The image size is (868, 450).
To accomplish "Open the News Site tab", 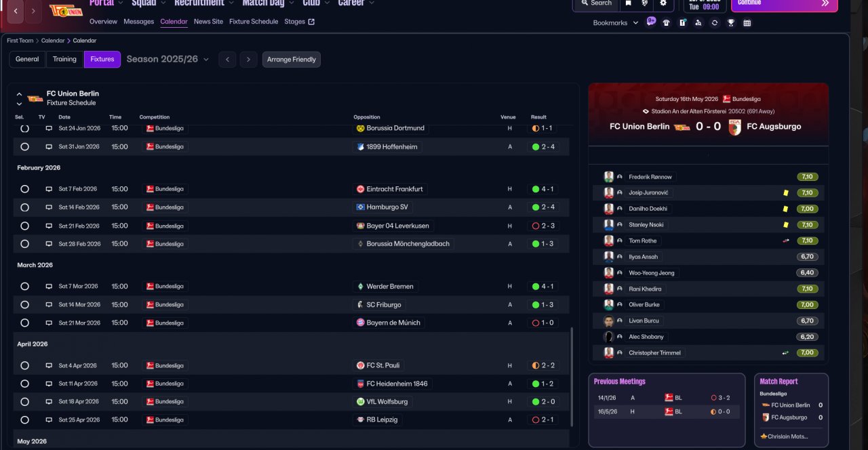I will pyautogui.click(x=208, y=22).
